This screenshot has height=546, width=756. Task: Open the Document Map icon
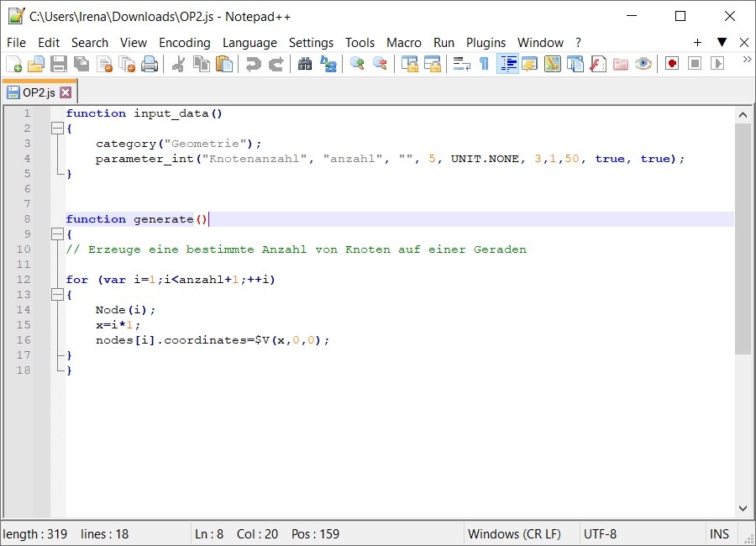[553, 64]
